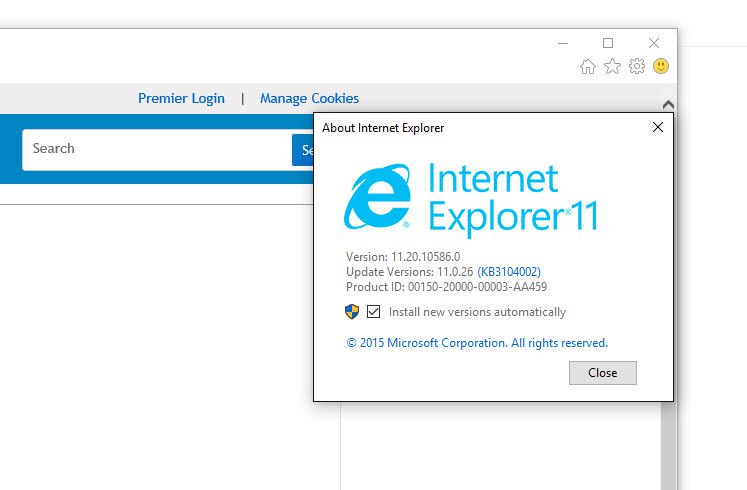Click the Product ID text line
The width and height of the screenshot is (747, 490).
click(446, 287)
